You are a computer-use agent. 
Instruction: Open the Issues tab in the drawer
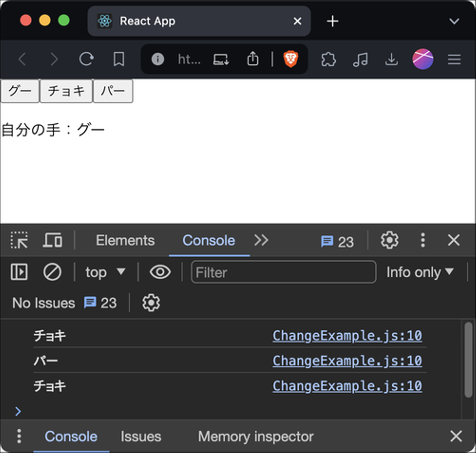coord(141,436)
